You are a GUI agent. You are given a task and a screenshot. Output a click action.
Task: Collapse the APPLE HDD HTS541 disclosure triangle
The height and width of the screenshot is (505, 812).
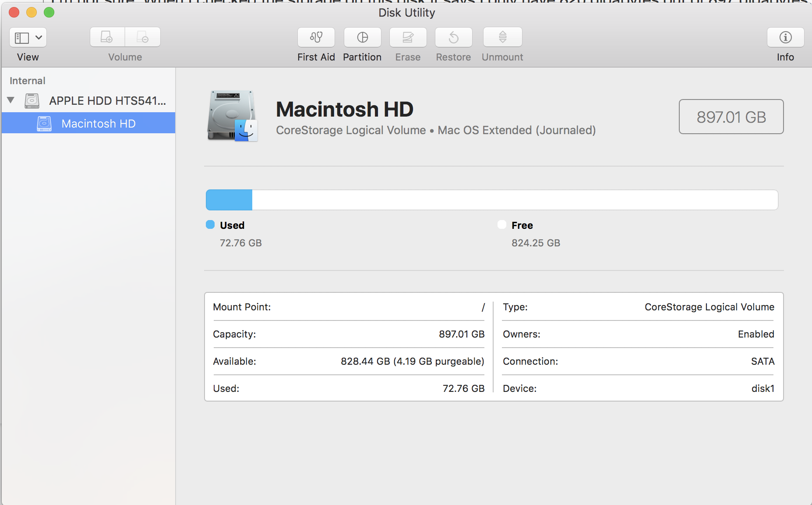pyautogui.click(x=11, y=100)
